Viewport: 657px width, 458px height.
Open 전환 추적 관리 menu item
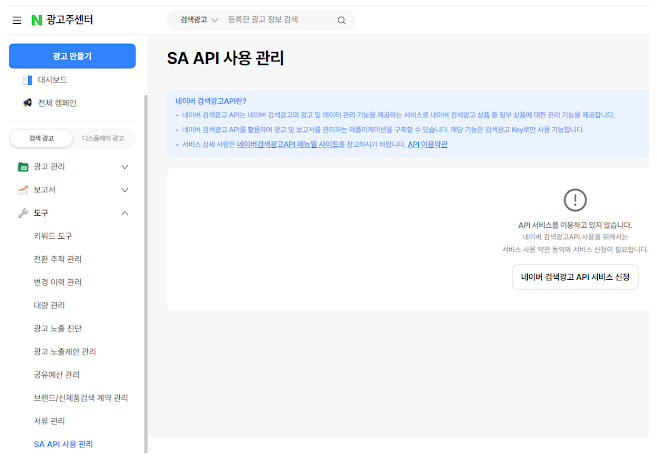[x=57, y=259]
